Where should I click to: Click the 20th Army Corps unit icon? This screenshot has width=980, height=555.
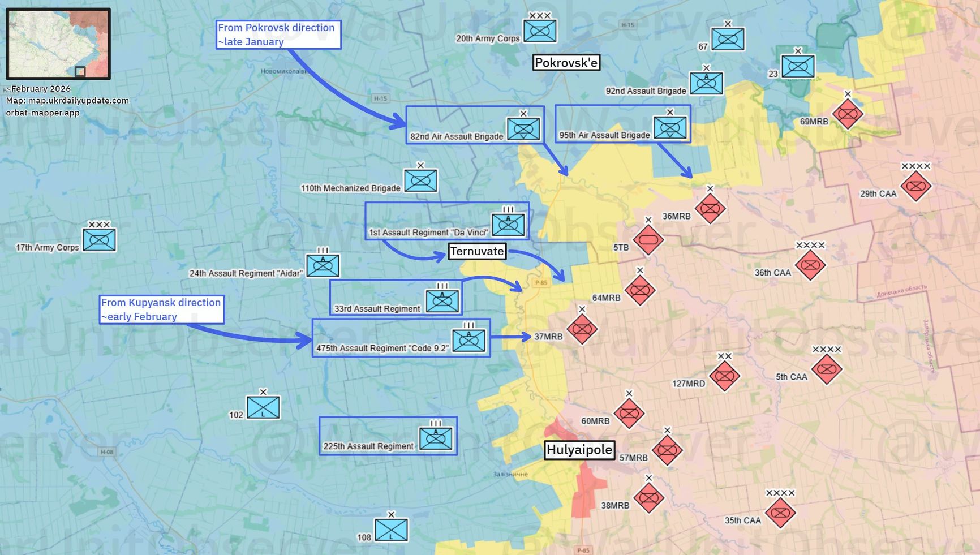pos(539,31)
